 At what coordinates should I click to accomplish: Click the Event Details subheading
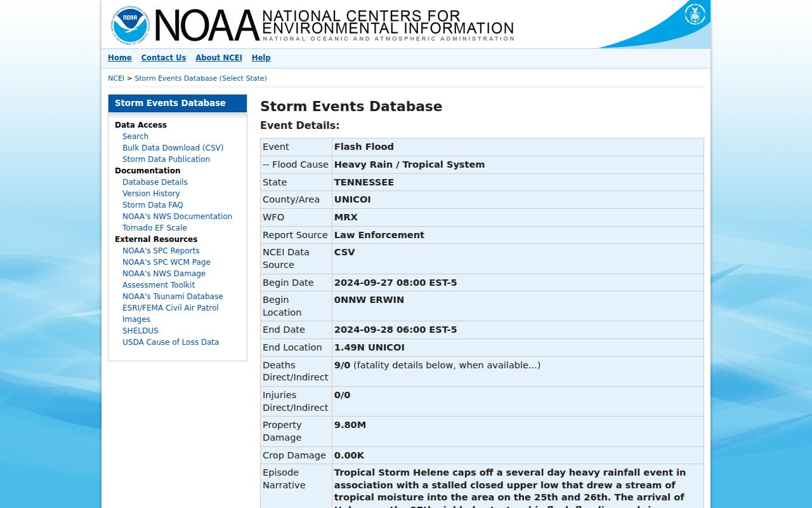tap(299, 126)
